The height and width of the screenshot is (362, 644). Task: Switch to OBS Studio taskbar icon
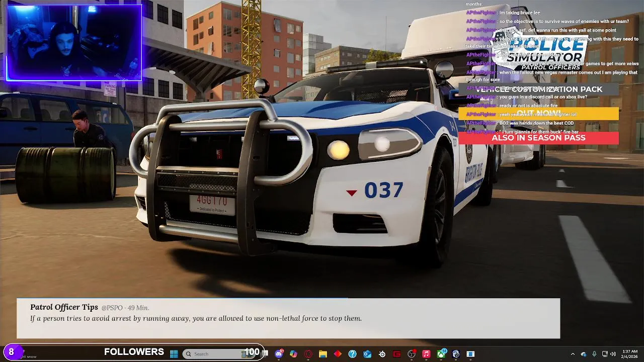pos(412,354)
